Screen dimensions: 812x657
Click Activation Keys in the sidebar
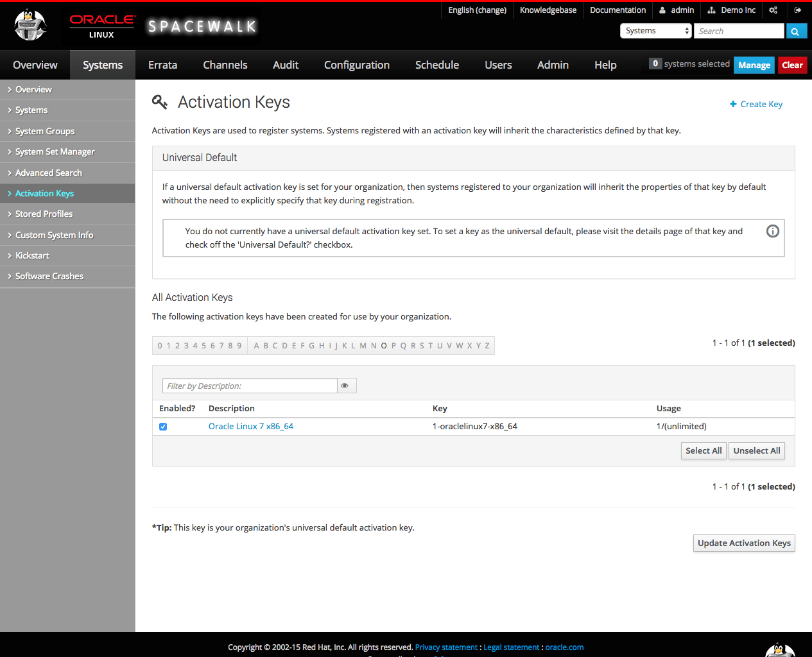(x=67, y=193)
